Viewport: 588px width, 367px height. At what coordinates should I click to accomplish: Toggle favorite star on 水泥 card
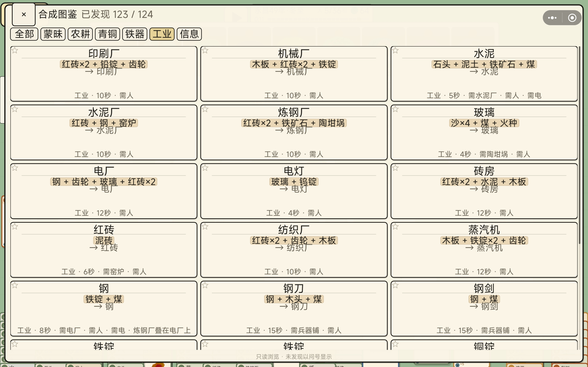[x=395, y=50]
